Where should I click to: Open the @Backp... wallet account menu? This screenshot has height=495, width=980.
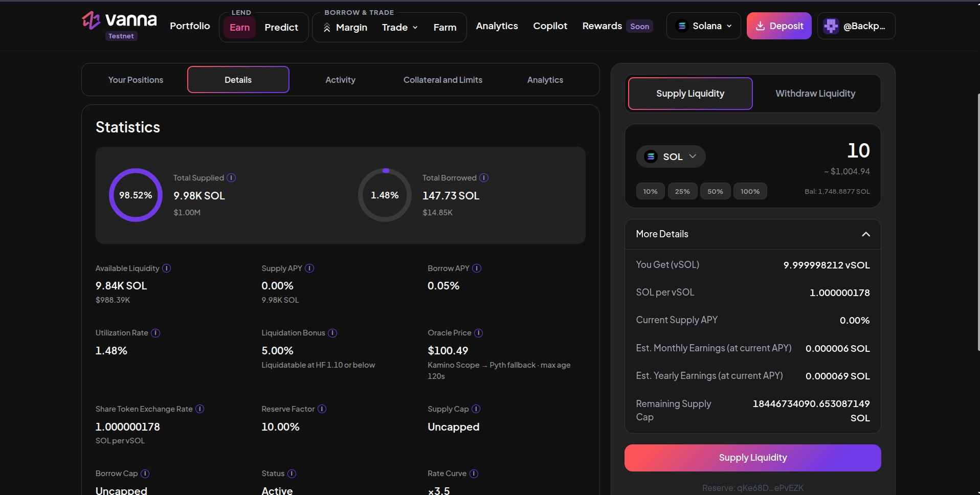pyautogui.click(x=856, y=26)
